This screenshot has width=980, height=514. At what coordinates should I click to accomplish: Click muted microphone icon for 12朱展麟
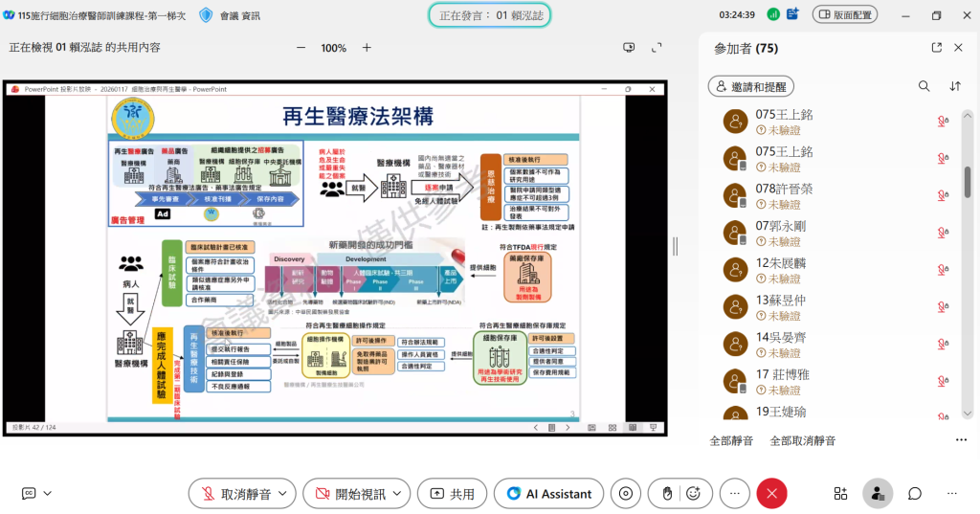(x=943, y=270)
